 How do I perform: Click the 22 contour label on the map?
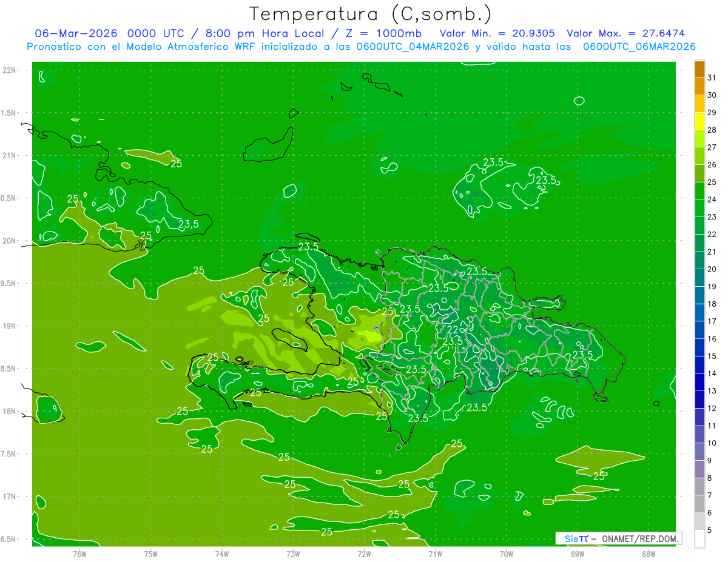(453, 330)
